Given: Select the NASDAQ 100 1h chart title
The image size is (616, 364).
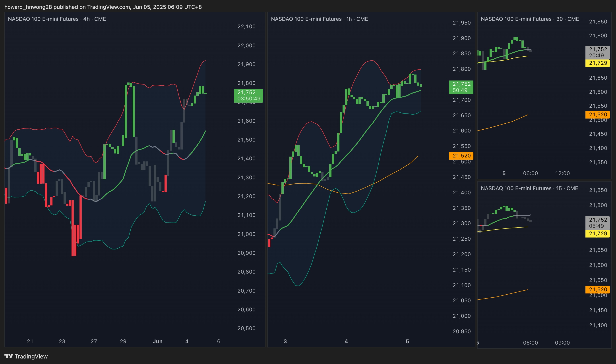Looking at the screenshot, I should tap(319, 19).
